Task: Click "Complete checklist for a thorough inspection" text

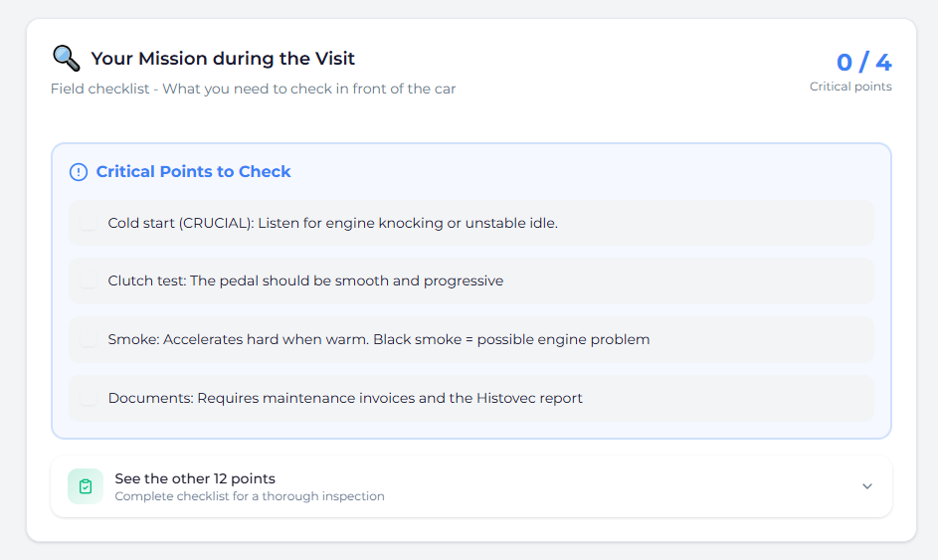Action: (250, 496)
